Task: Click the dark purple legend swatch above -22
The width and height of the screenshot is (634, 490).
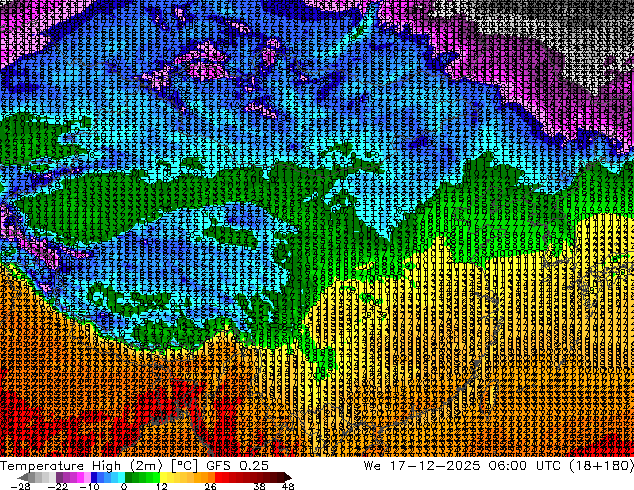Action: click(59, 477)
